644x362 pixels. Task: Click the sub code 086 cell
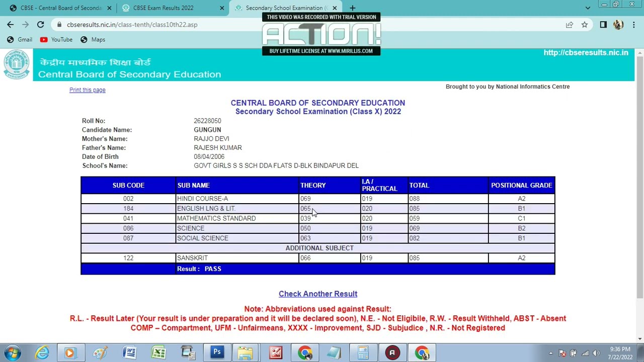[x=128, y=228]
